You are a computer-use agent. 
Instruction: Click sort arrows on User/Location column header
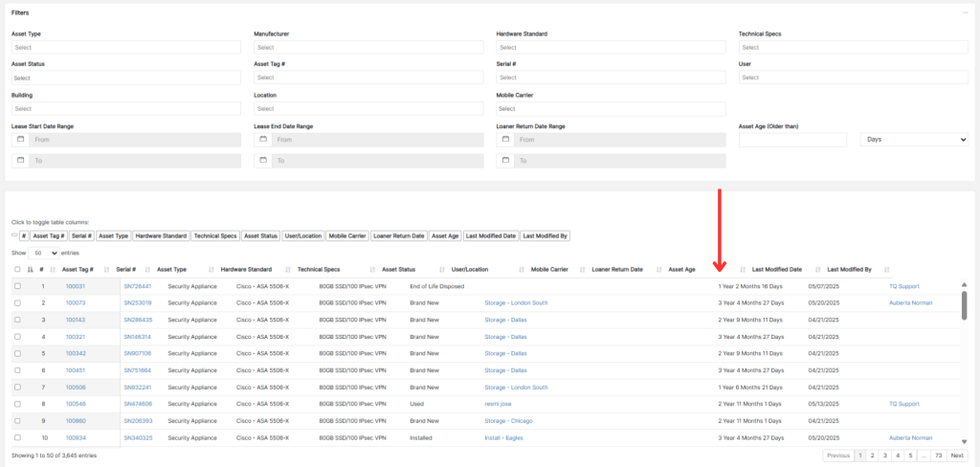coord(522,270)
